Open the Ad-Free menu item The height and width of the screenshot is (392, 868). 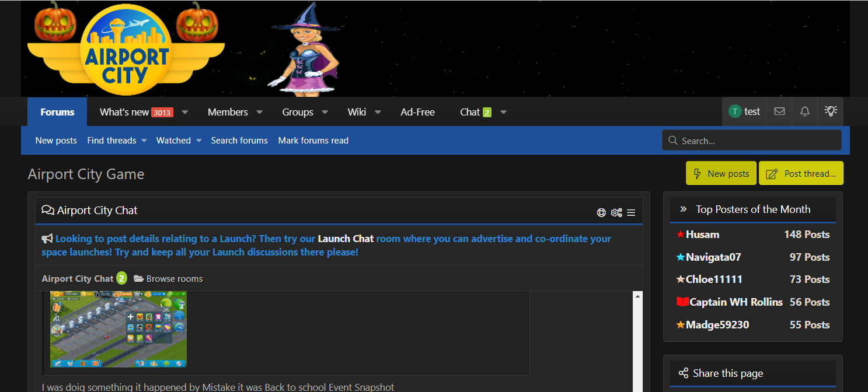click(417, 112)
